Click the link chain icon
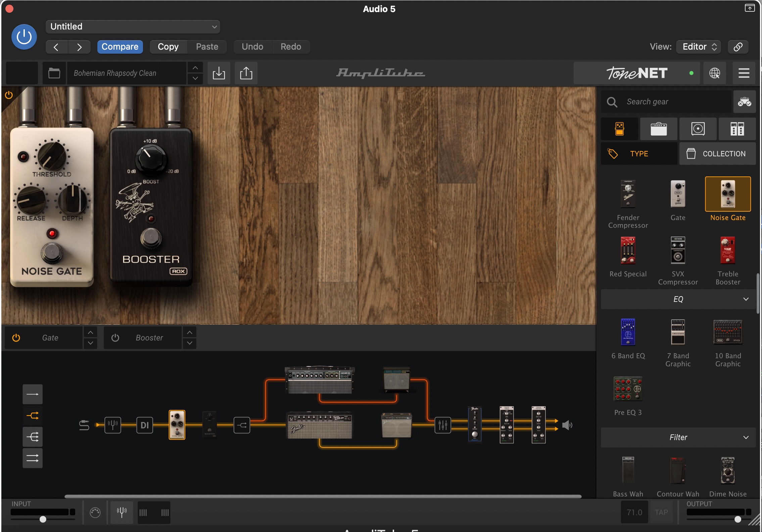Viewport: 762px width, 532px height. (738, 47)
